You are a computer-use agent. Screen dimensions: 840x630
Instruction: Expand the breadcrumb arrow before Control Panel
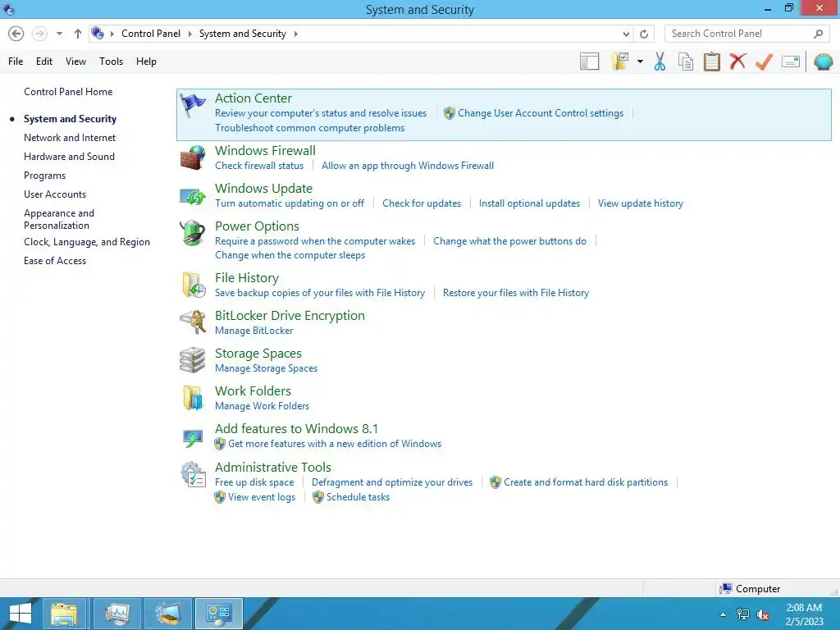tap(112, 34)
